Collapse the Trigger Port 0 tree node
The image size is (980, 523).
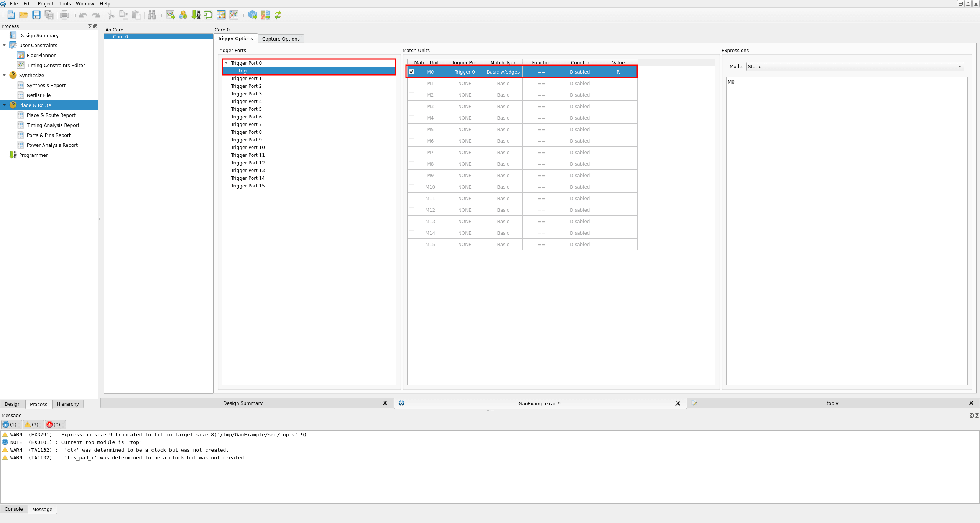226,63
